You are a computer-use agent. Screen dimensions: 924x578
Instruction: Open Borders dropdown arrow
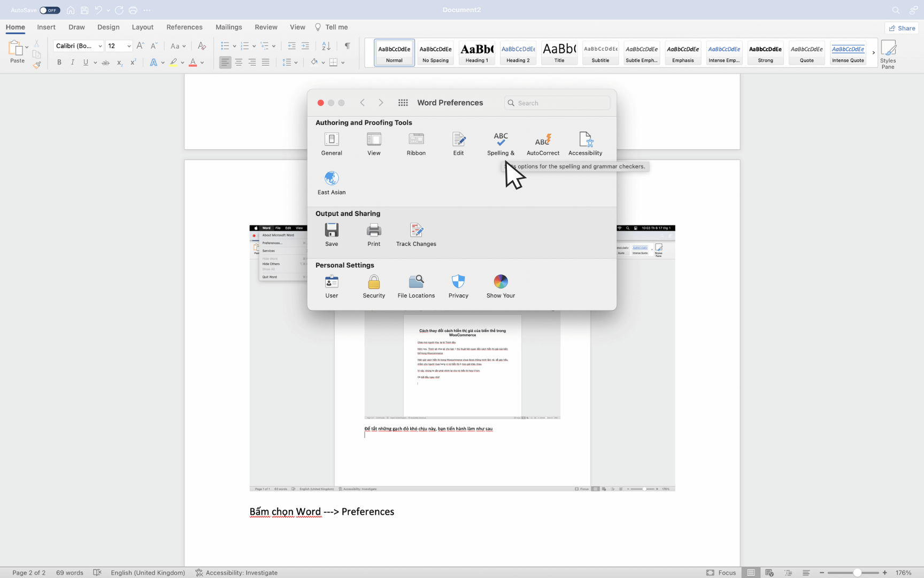pyautogui.click(x=343, y=63)
